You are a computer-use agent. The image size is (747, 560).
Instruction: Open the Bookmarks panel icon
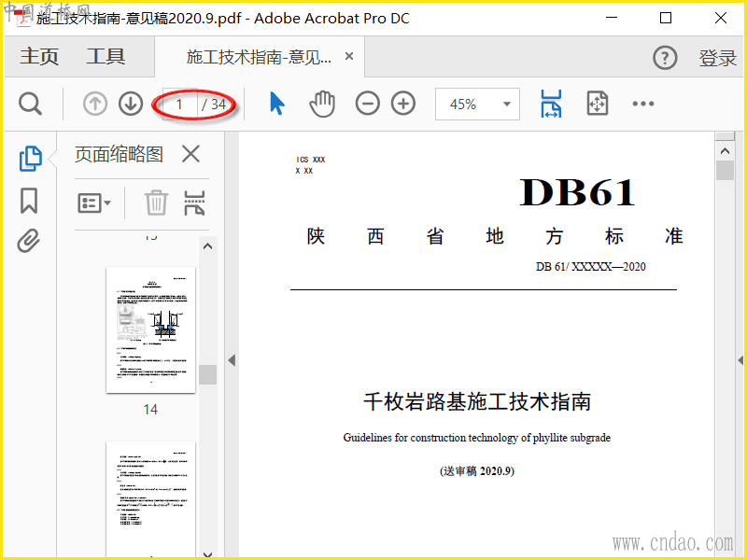(x=29, y=201)
